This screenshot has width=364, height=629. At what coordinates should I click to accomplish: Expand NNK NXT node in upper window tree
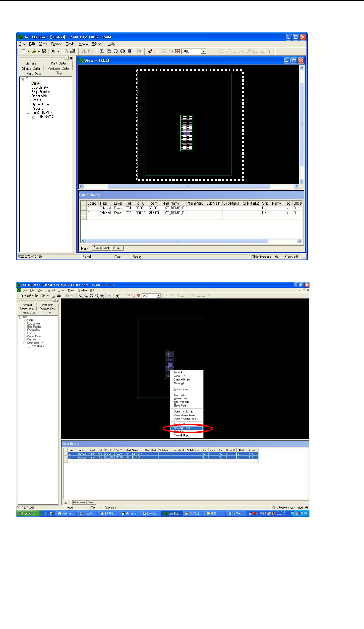[34, 117]
